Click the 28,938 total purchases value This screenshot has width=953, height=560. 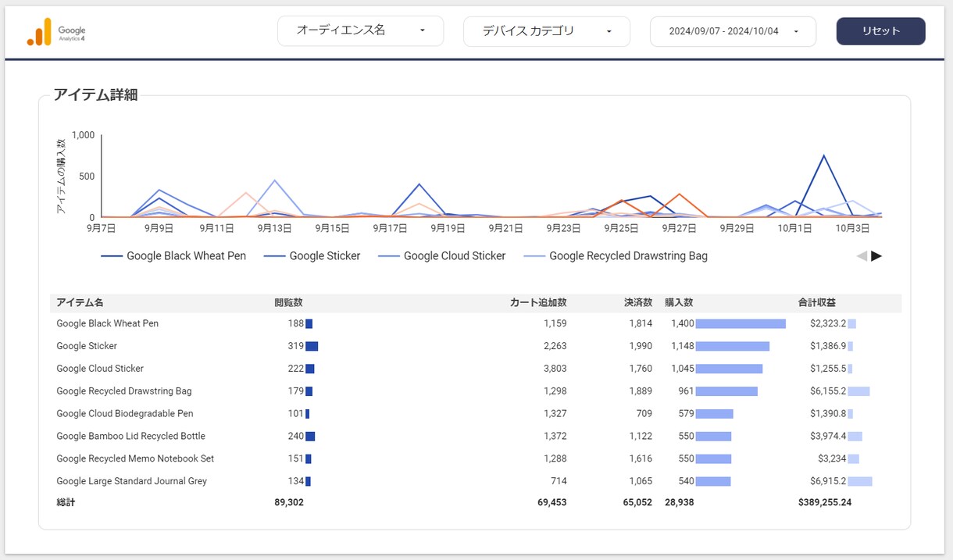pyautogui.click(x=680, y=503)
